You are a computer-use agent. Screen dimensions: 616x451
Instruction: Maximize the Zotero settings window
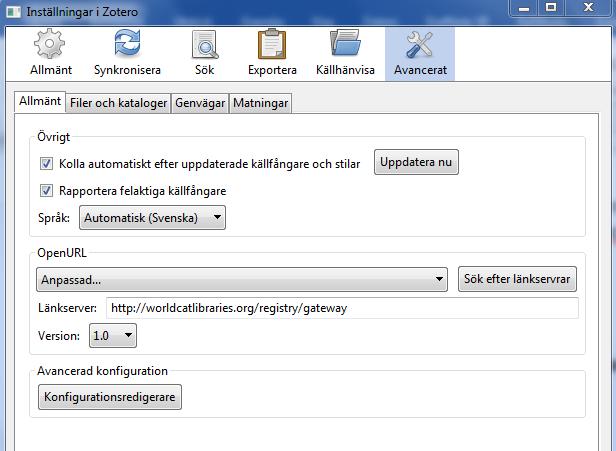[x=551, y=8]
